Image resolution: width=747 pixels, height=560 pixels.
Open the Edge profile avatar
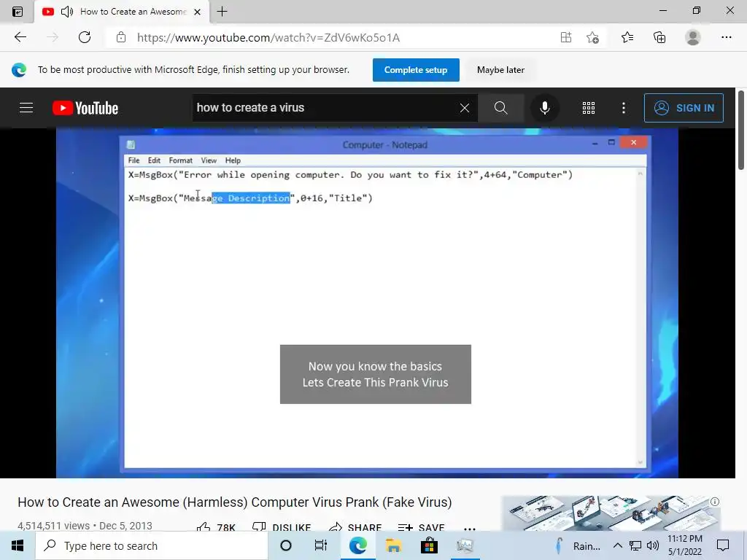[x=693, y=37]
